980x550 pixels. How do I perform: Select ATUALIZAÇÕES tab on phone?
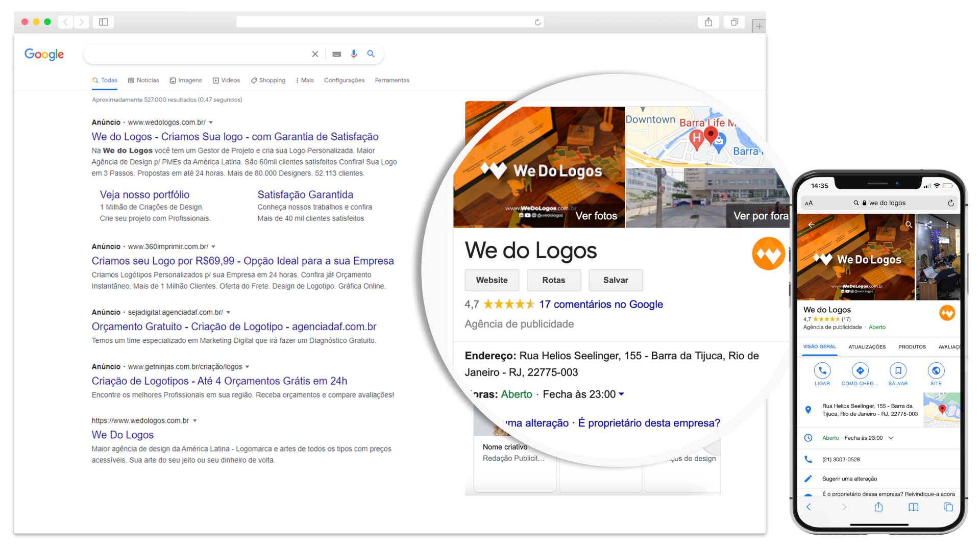[x=867, y=347]
